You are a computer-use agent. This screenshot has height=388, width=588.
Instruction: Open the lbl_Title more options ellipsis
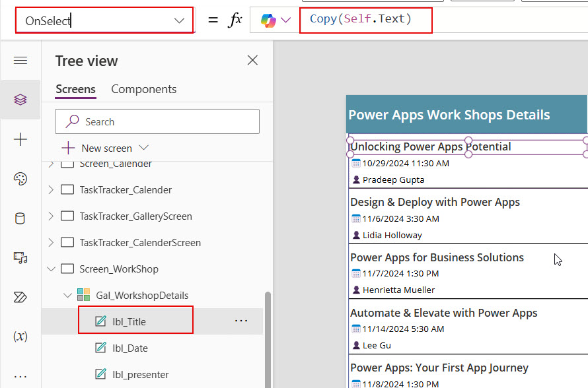click(240, 321)
